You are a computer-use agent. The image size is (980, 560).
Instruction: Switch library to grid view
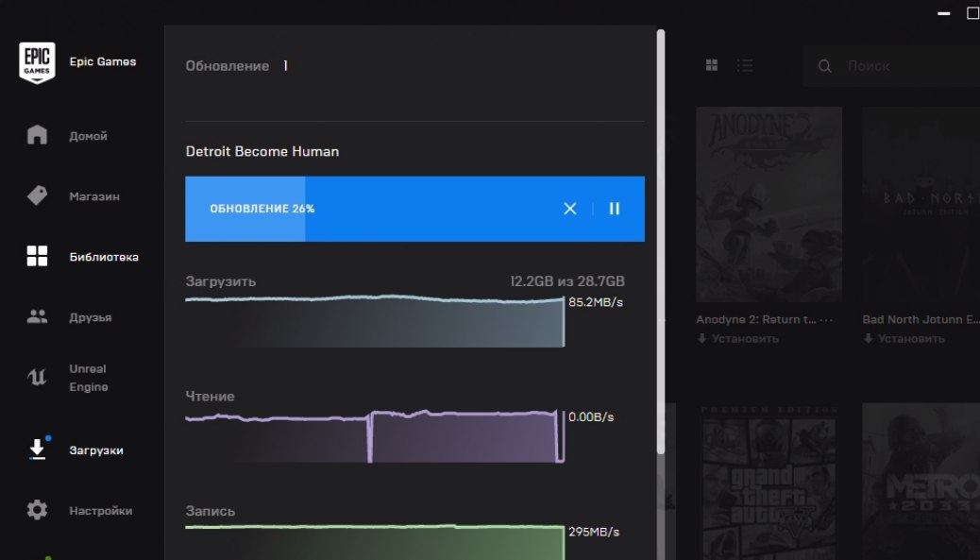[711, 65]
